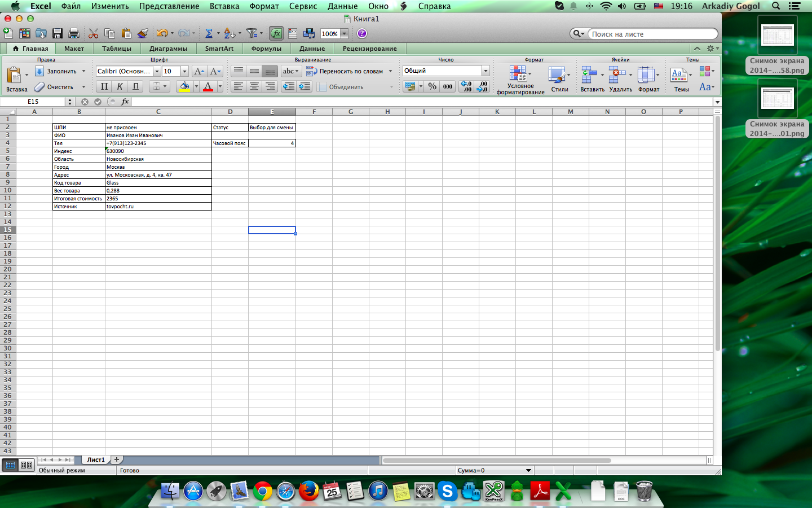812x508 pixels.
Task: Click the name box showing E15
Action: (33, 102)
